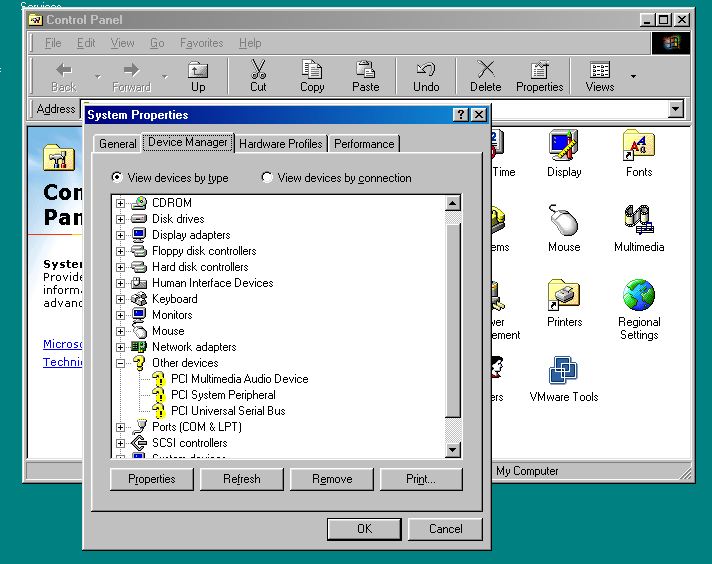Switch to the General tab

118,143
